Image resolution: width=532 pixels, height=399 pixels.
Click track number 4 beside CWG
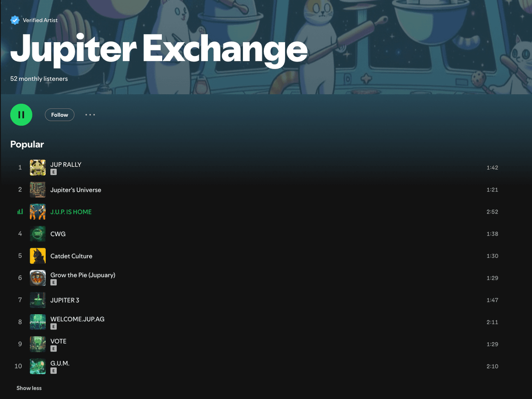point(20,234)
